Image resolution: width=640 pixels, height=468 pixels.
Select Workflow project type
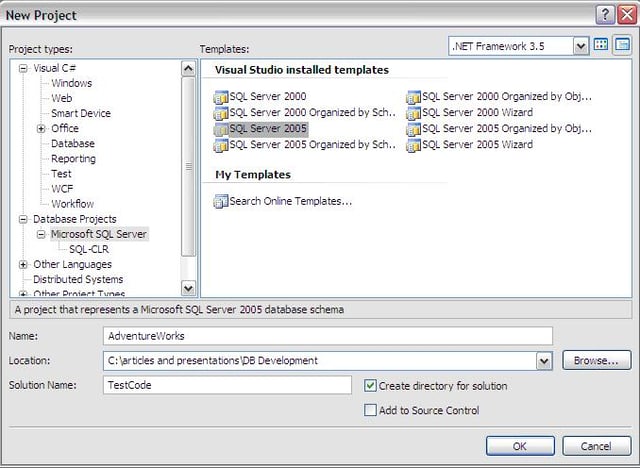72,204
